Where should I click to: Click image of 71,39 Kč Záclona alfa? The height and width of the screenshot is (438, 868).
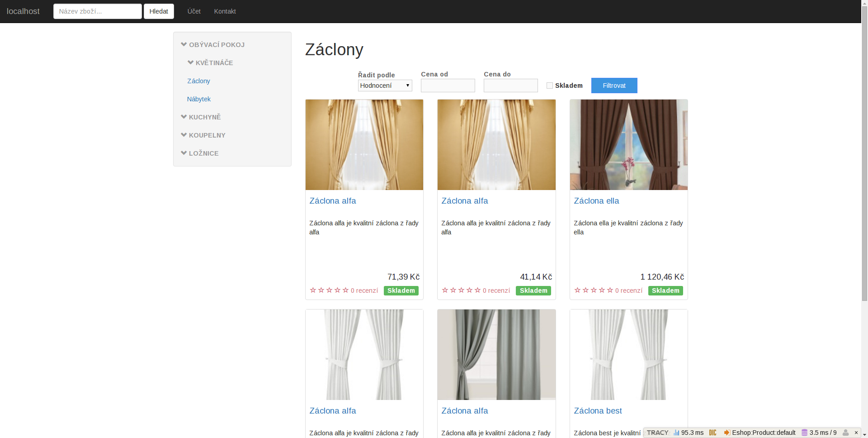point(364,145)
